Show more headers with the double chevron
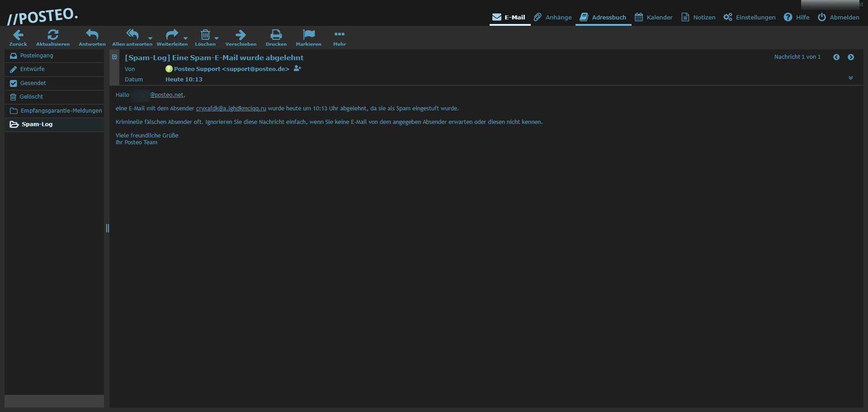 coord(850,78)
